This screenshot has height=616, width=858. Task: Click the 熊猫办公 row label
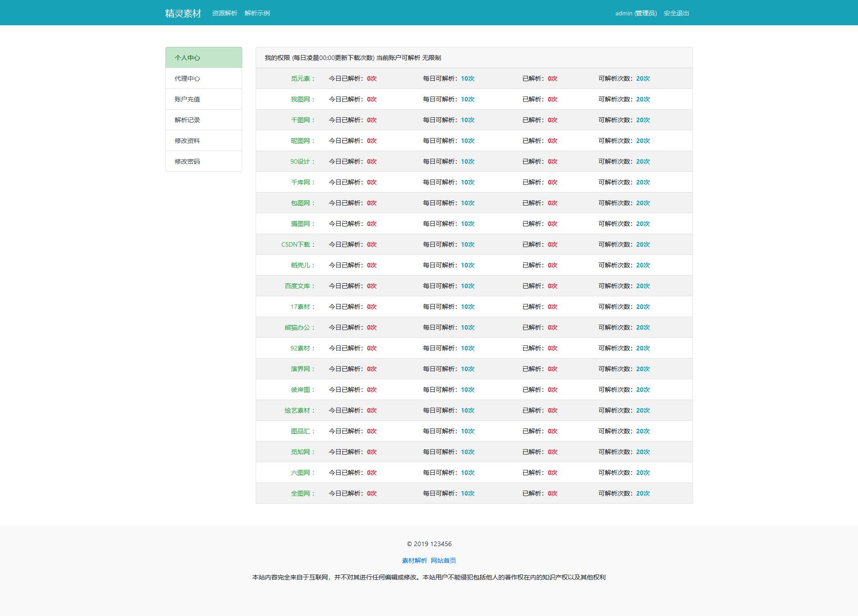pos(297,327)
